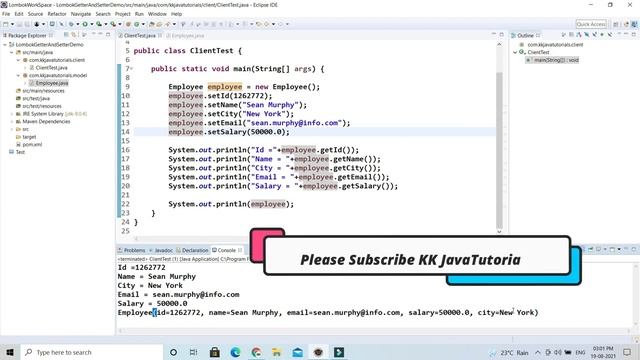Select the Test project in Package Explorer
The image size is (640, 360).
pos(20,152)
